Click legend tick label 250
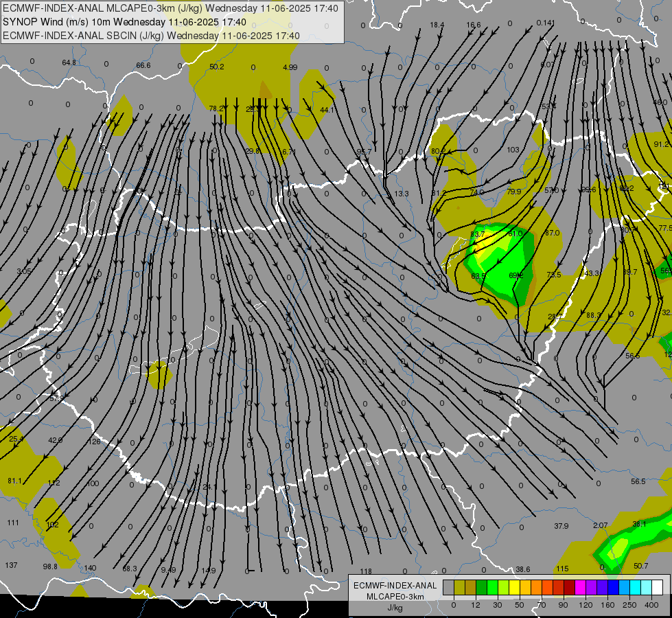 tap(629, 605)
